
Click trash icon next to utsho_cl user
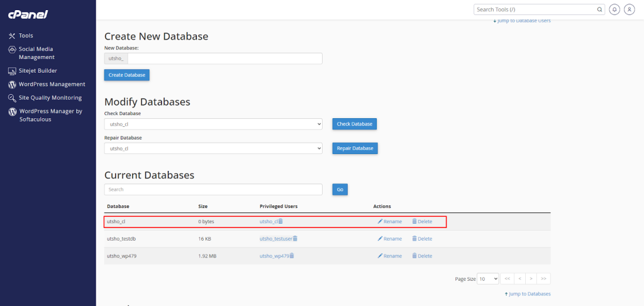(281, 221)
